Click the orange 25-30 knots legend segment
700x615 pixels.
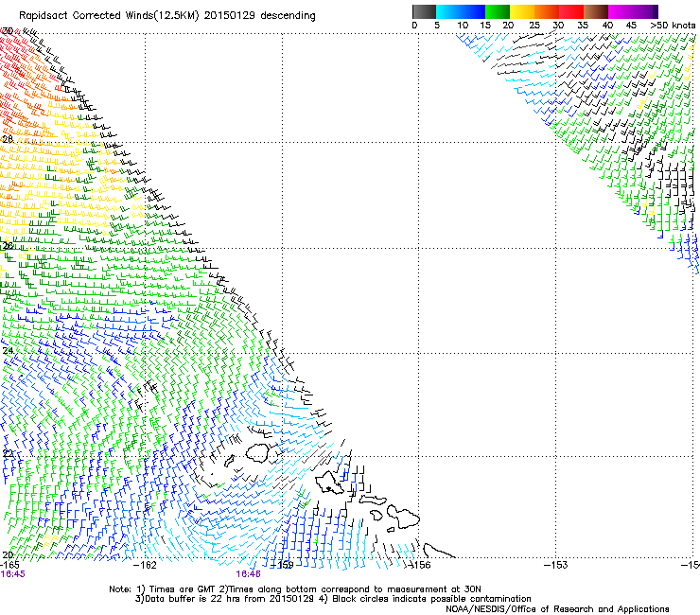click(x=547, y=11)
